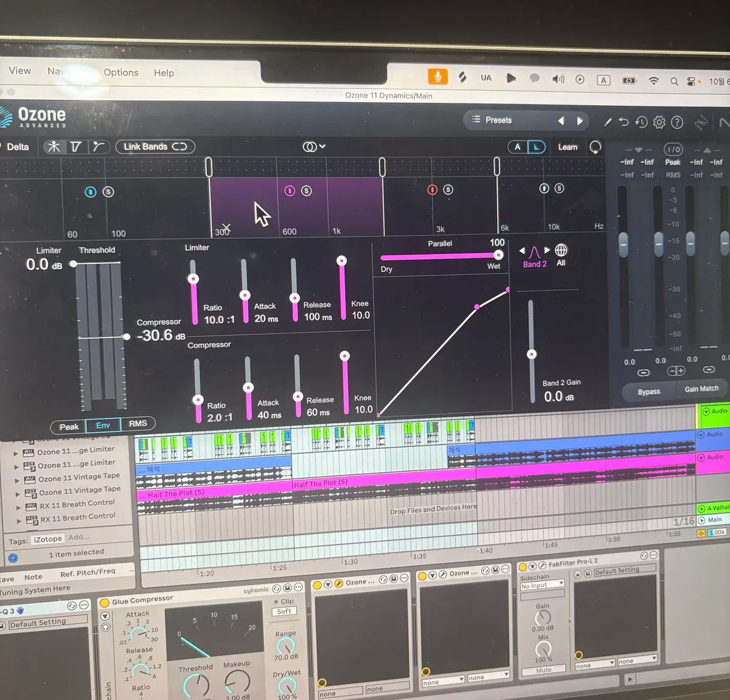
Task: Click the Gain Match button
Action: pyautogui.click(x=701, y=389)
